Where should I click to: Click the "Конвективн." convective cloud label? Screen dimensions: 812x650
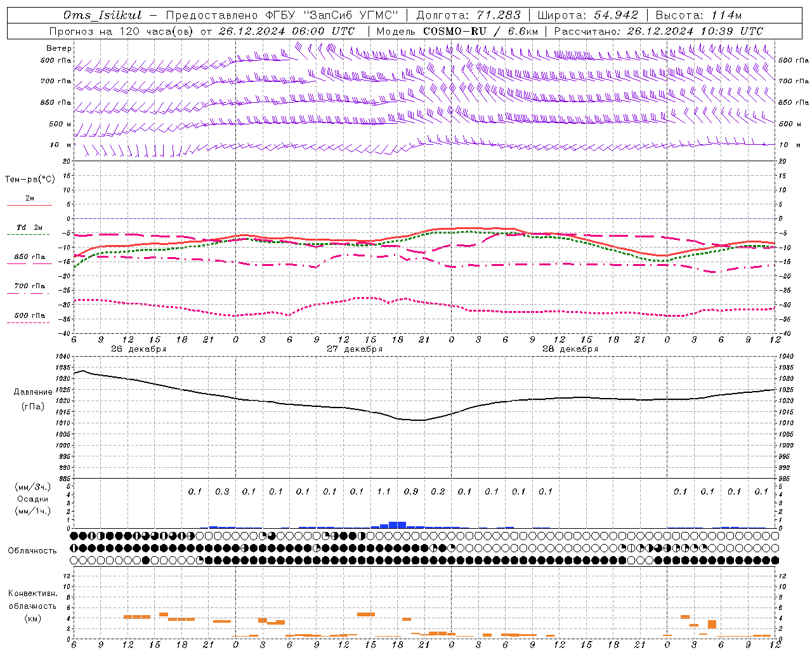coord(33,594)
